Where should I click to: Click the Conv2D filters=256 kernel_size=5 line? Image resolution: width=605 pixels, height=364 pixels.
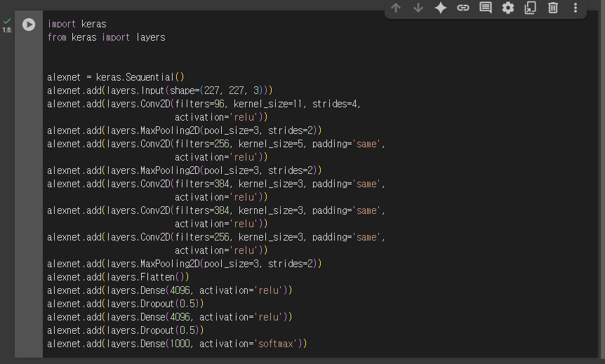pyautogui.click(x=216, y=144)
